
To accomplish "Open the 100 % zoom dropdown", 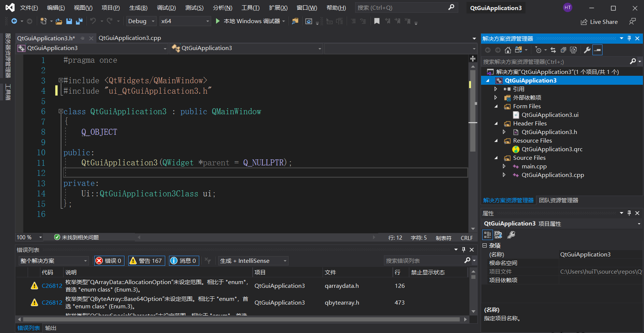I will [x=29, y=237].
